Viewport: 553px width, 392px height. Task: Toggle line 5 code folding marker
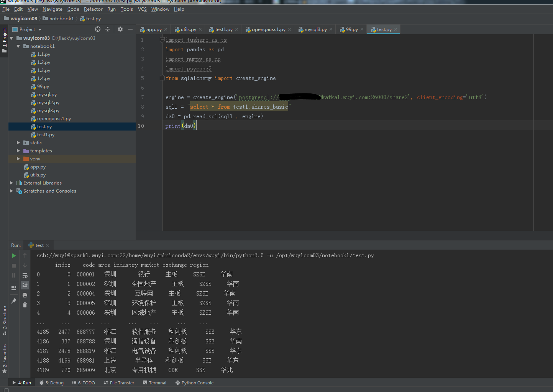tap(162, 78)
